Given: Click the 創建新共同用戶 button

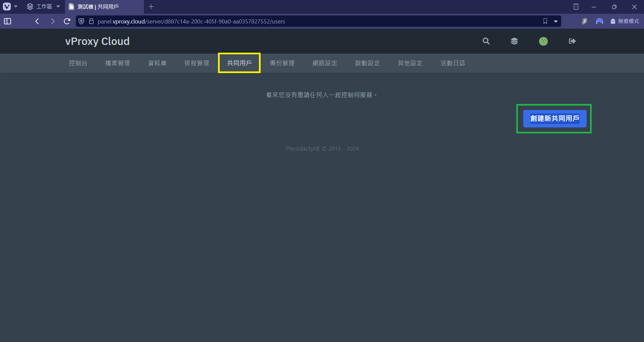Looking at the screenshot, I should (x=554, y=118).
